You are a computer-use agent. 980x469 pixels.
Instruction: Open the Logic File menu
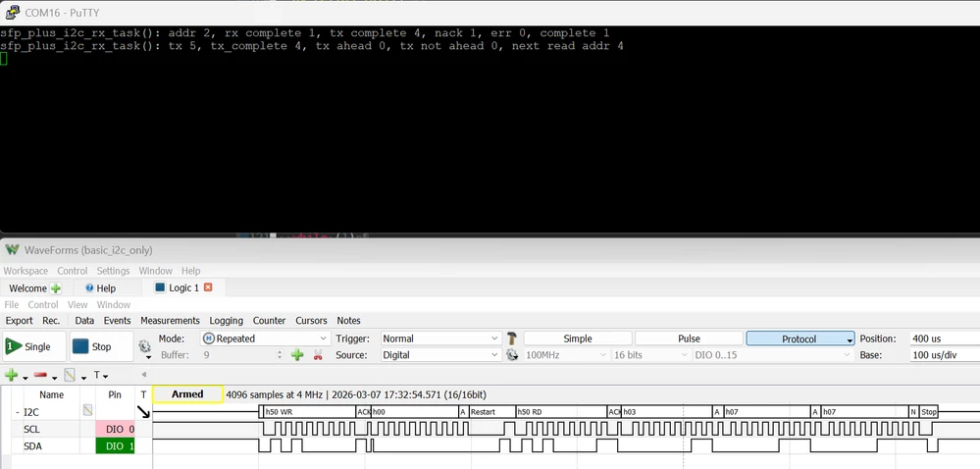coord(11,304)
